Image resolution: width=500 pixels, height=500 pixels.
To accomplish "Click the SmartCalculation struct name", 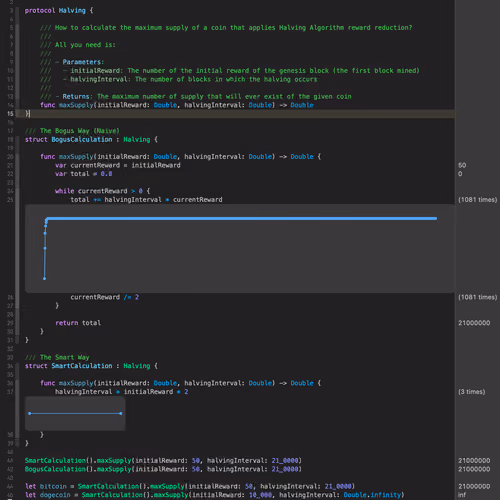I will 82,366.
